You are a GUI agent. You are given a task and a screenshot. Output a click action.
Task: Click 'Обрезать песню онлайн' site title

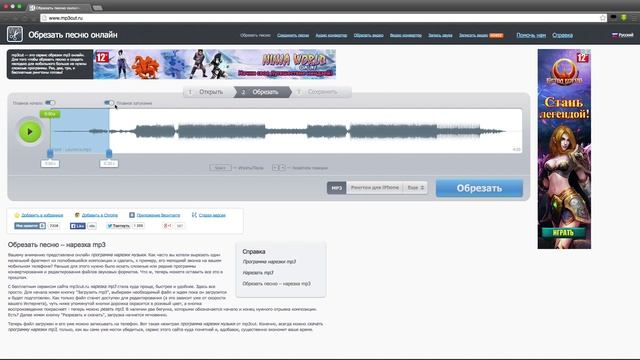click(x=73, y=35)
